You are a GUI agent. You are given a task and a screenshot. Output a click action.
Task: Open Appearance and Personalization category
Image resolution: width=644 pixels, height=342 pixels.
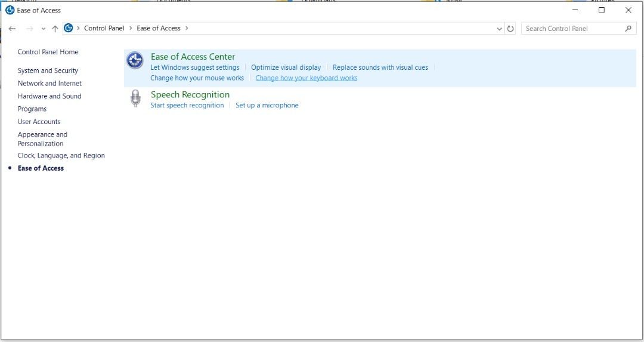(42, 139)
